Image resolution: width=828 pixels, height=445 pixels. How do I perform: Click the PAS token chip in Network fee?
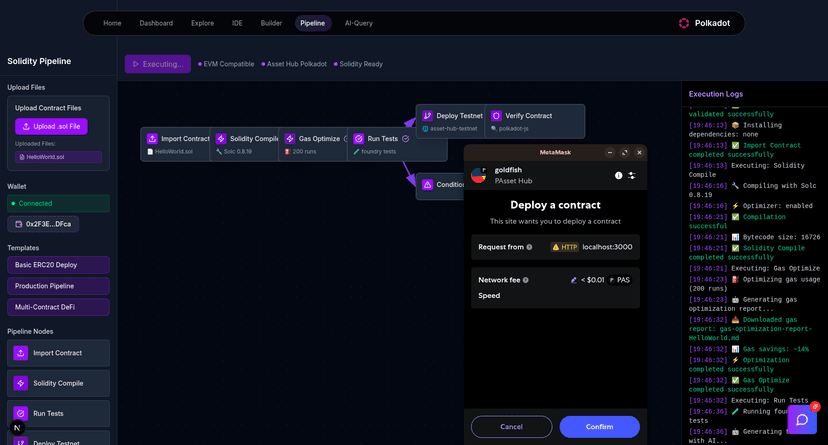[619, 280]
